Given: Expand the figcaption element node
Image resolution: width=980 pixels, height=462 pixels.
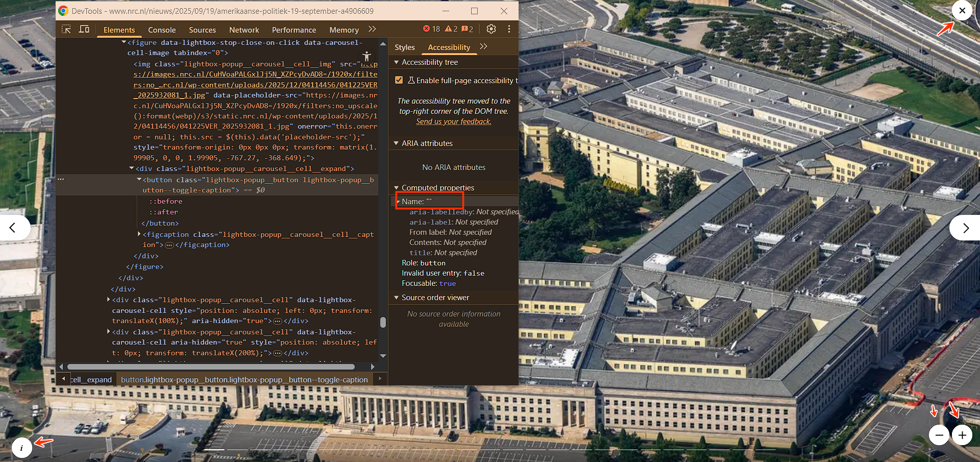Looking at the screenshot, I should point(139,234).
